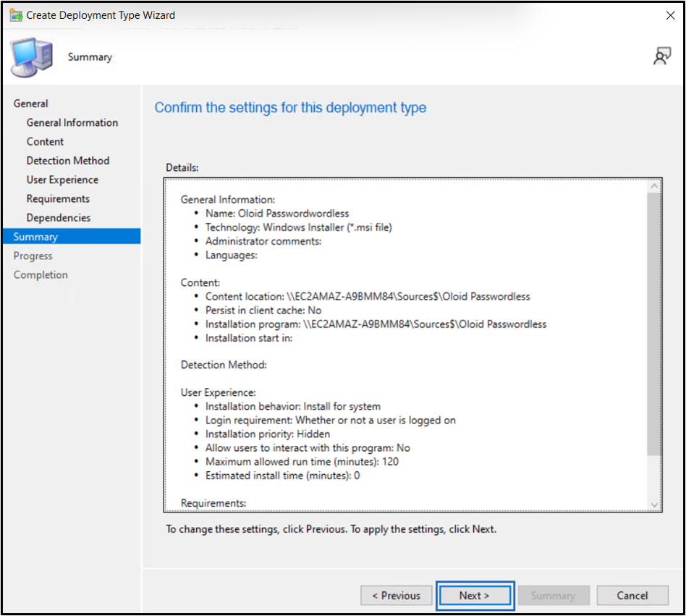686x616 pixels.
Task: Click the 'Name: Oloid Passwordwordless' line
Action: point(277,214)
